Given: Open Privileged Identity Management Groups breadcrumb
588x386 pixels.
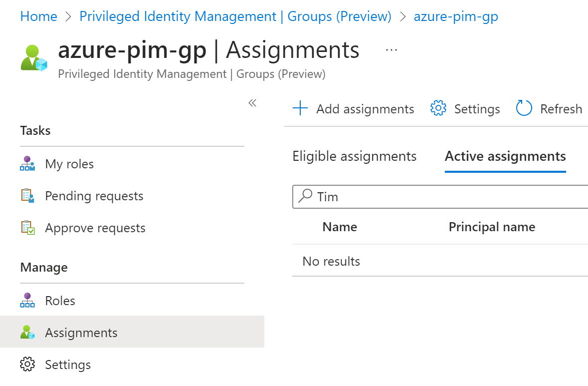Looking at the screenshot, I should point(235,16).
